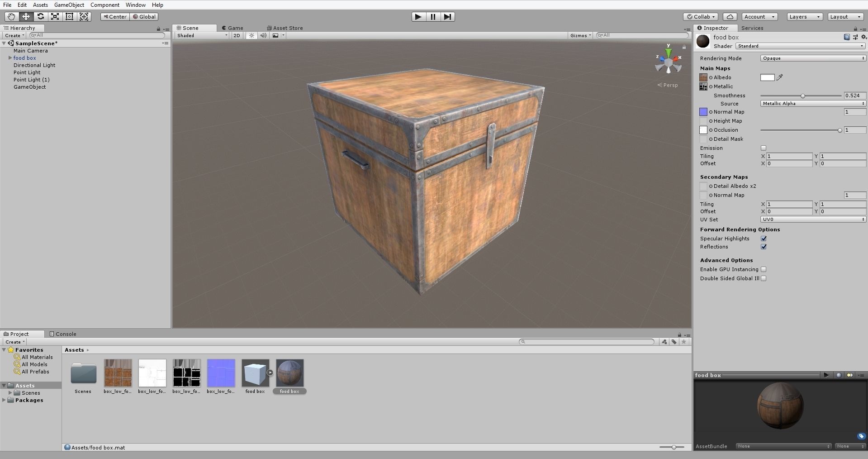Toggle scene audio speaker icon
868x459 pixels.
click(x=263, y=35)
